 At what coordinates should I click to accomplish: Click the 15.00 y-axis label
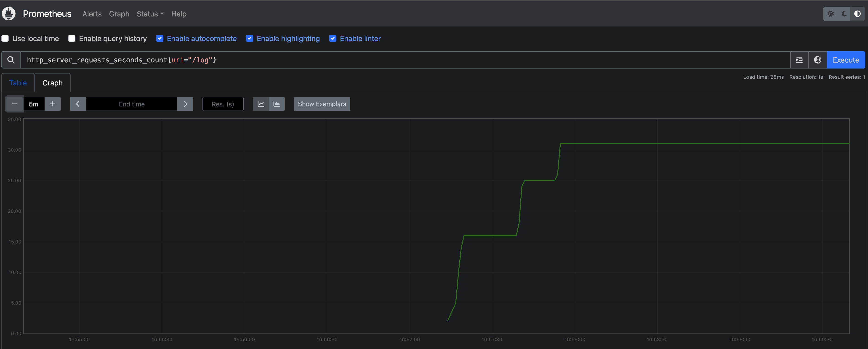14,242
